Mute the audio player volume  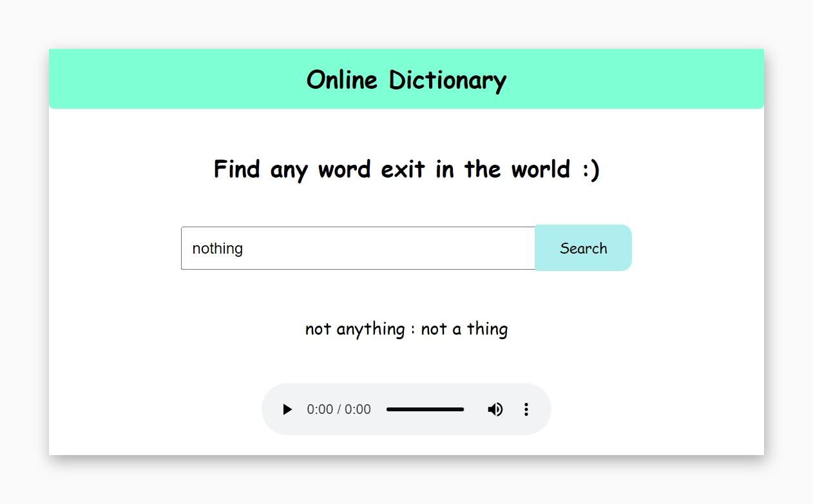coord(495,409)
